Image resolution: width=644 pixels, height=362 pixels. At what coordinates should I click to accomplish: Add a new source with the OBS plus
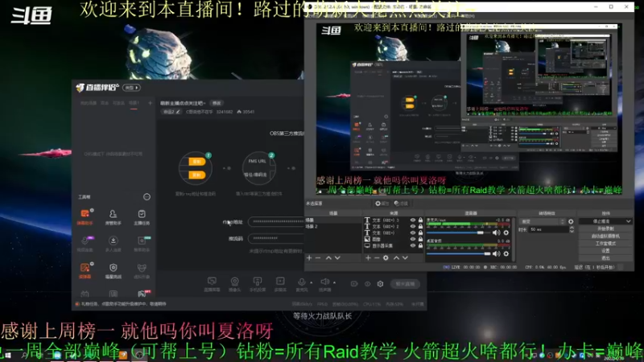pyautogui.click(x=368, y=257)
